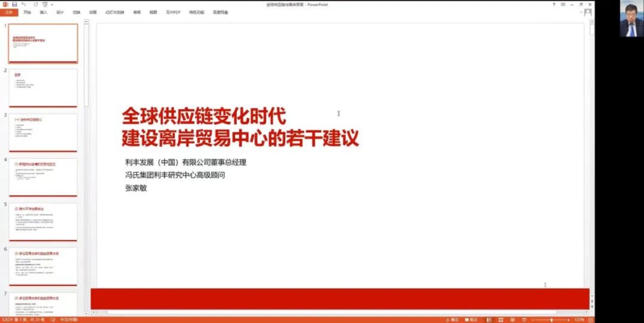Open the 幻灯片放映 ribbon tab
644x323 pixels.
pyautogui.click(x=115, y=13)
